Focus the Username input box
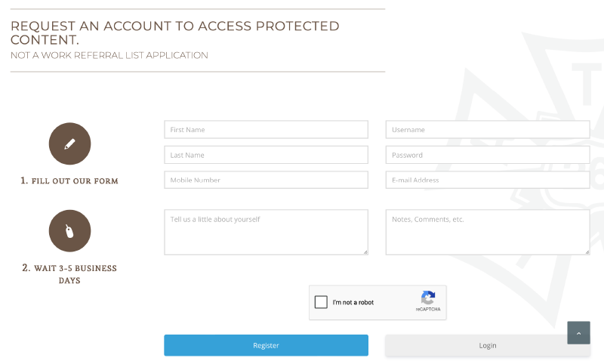 coord(488,129)
